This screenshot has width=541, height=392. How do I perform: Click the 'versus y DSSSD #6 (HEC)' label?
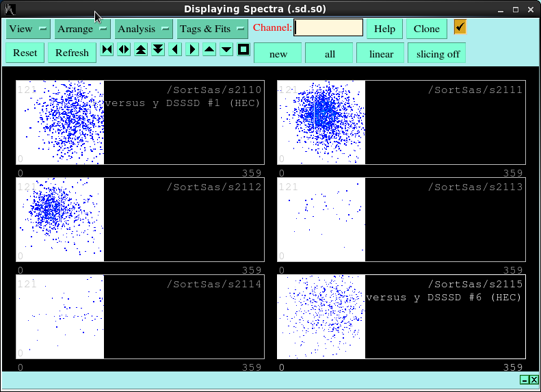443,298
